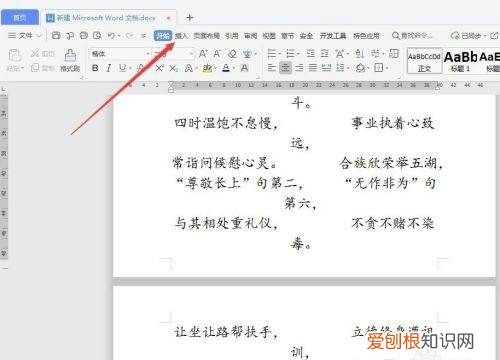Click the paragraph shading fill button

pos(360,68)
